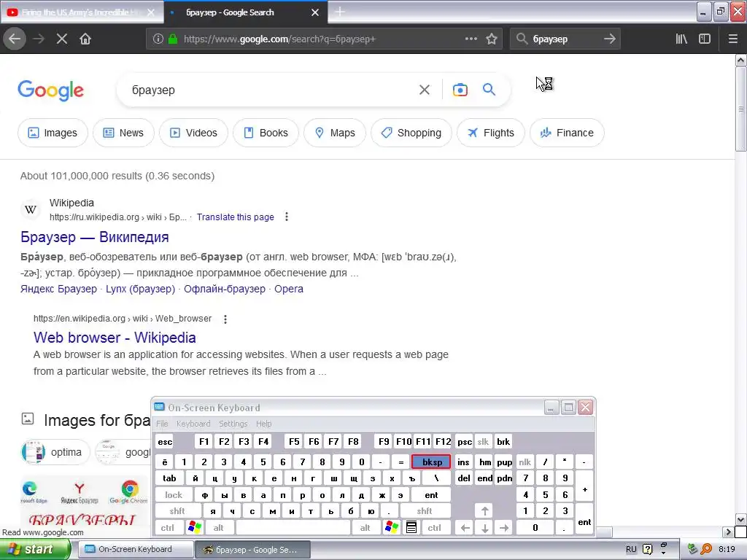Tap the esc key on the On-Screen Keyboard
The height and width of the screenshot is (560, 747).
tap(165, 442)
